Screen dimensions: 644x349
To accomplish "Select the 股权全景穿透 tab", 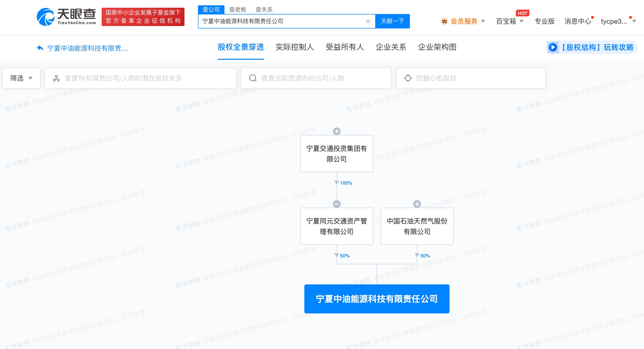I will 241,47.
